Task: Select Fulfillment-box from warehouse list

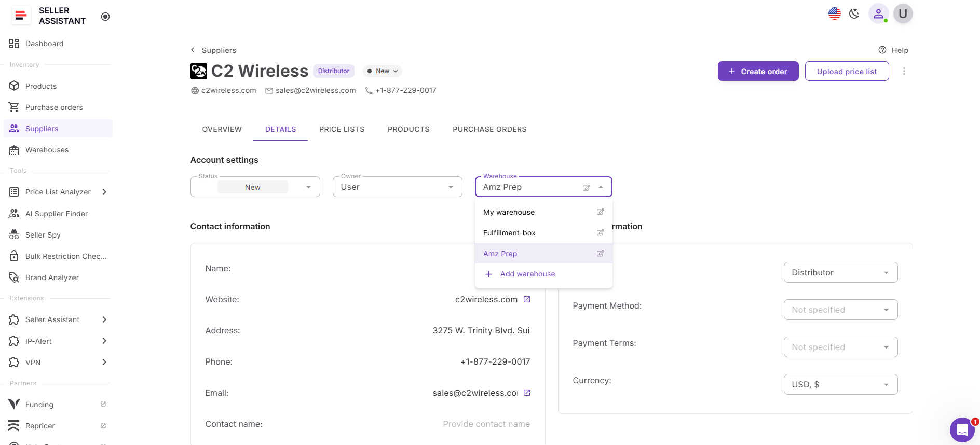Action: (509, 233)
